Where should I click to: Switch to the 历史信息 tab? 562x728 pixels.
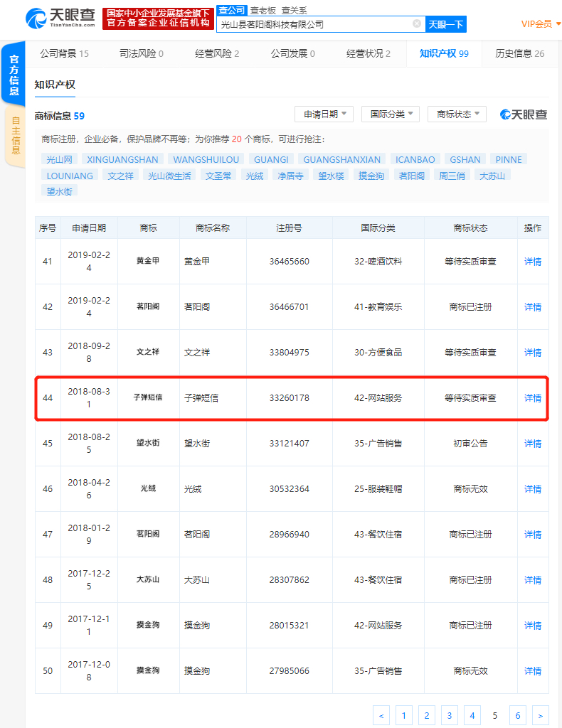coord(519,53)
